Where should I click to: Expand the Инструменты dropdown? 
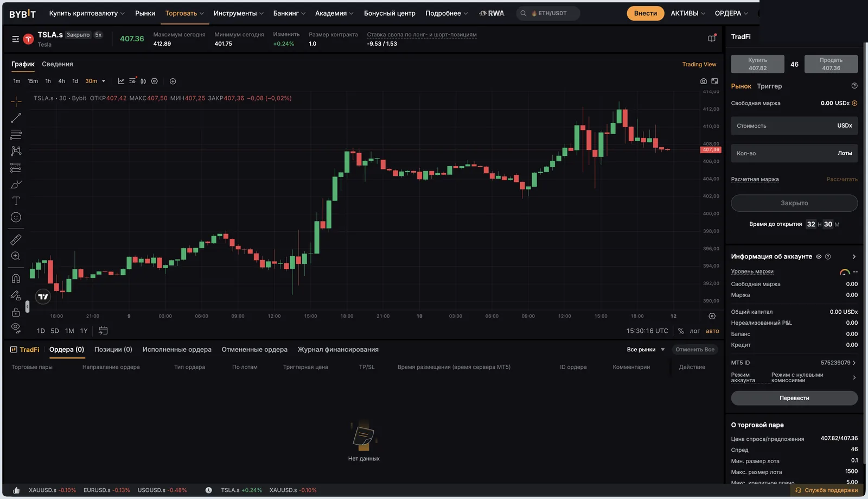pyautogui.click(x=239, y=13)
